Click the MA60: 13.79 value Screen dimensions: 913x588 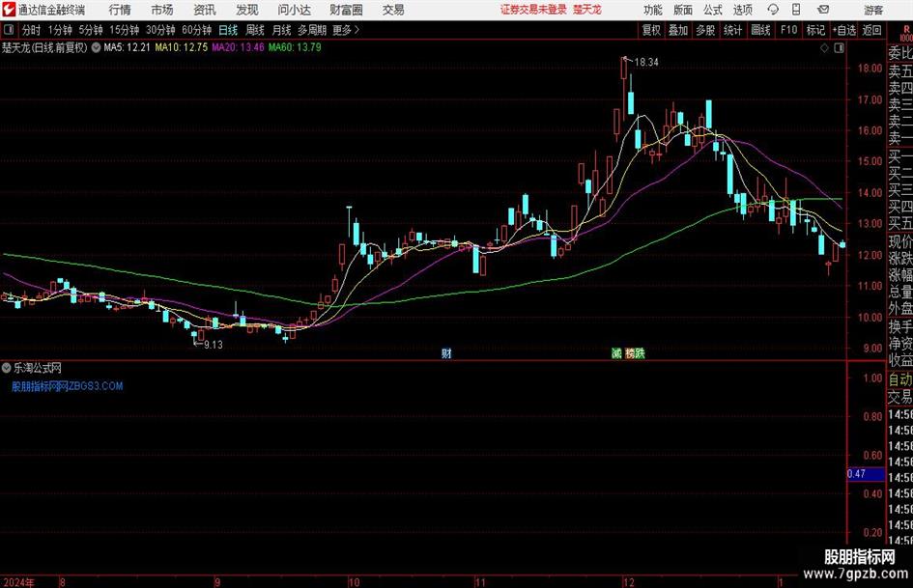click(295, 47)
